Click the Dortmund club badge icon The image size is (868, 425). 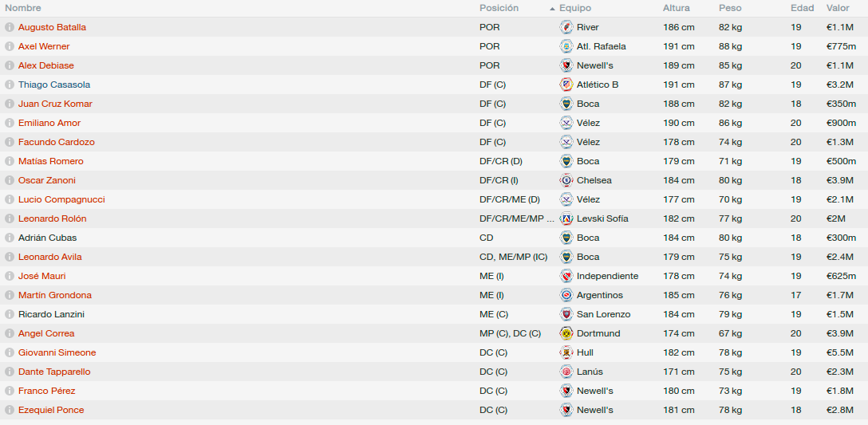(566, 333)
